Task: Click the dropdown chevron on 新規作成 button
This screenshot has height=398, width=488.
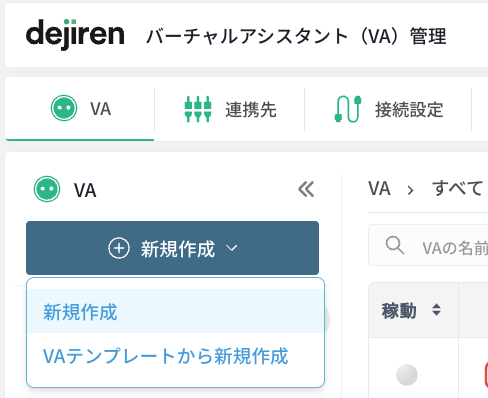Action: [x=232, y=248]
